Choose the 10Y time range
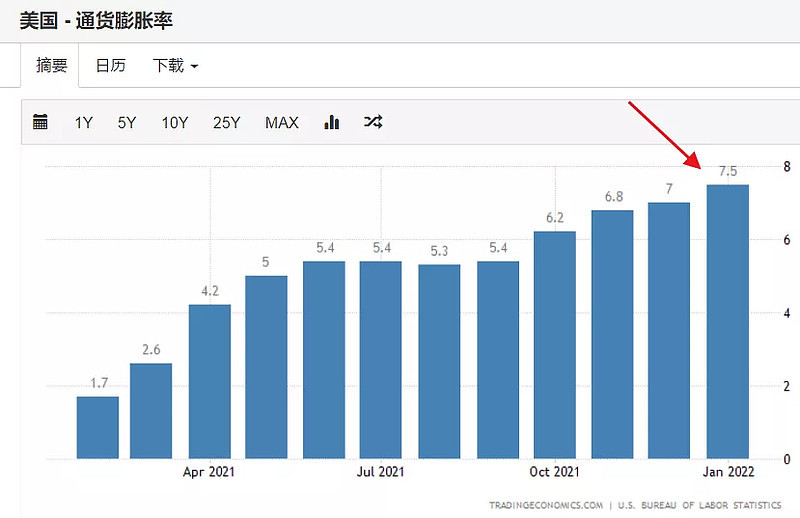 coord(175,122)
